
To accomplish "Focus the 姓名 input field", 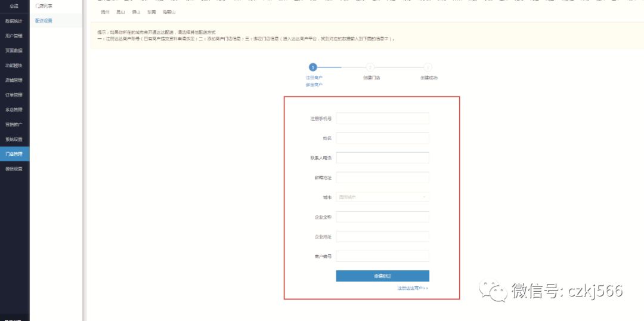I will (x=382, y=138).
